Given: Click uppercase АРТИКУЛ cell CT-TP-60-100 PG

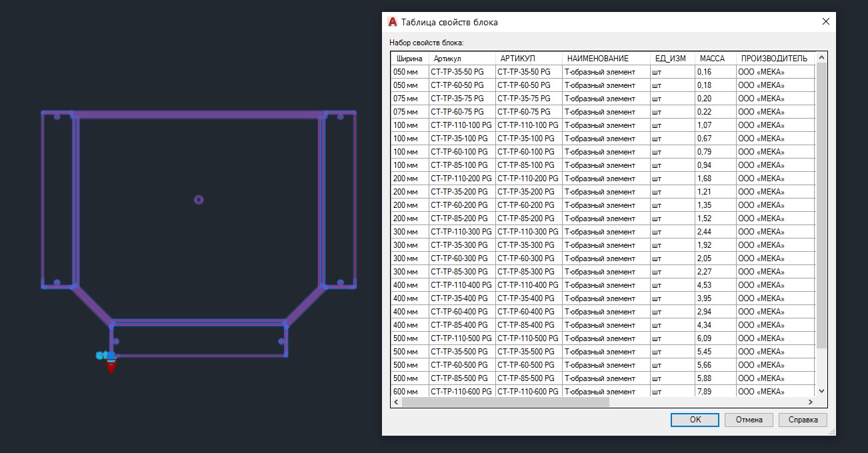Looking at the screenshot, I should pyautogui.click(x=529, y=152).
